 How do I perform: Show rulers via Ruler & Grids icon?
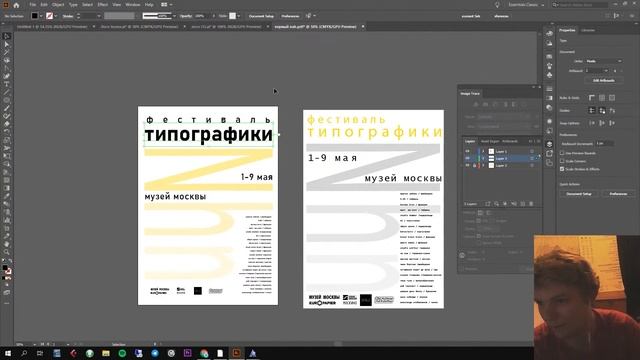point(592,98)
